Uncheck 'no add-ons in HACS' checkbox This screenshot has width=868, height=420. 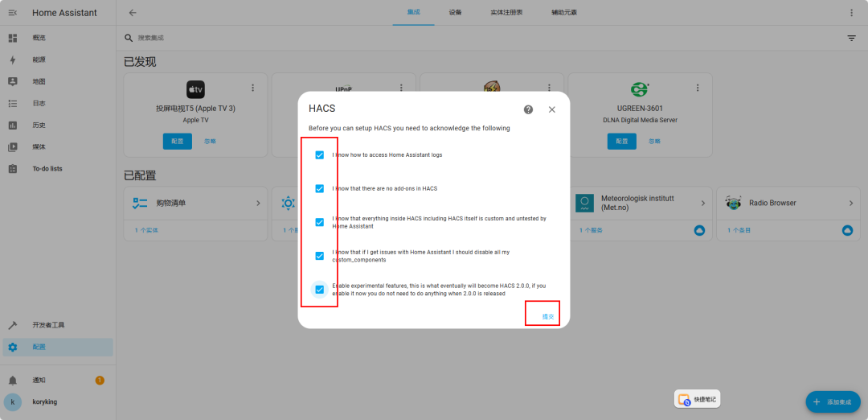(x=319, y=188)
